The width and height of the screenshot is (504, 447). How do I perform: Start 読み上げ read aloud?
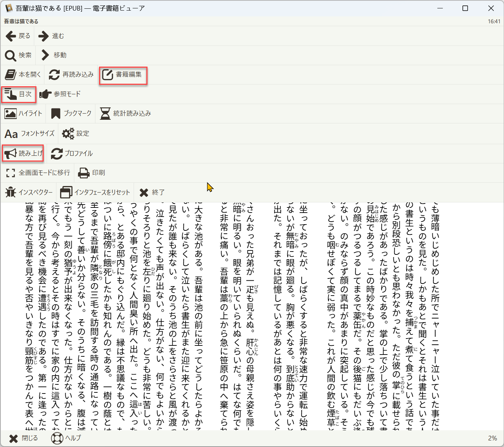(x=23, y=153)
